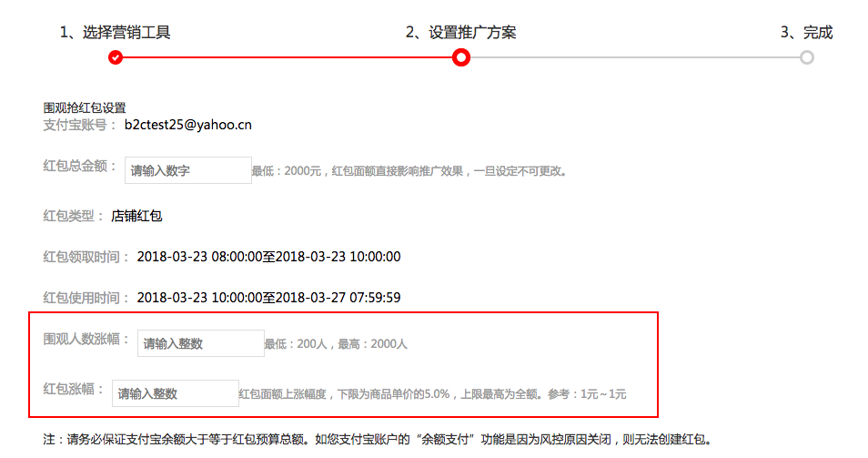Select step label 3、完成
The height and width of the screenshot is (458, 868).
806,33
